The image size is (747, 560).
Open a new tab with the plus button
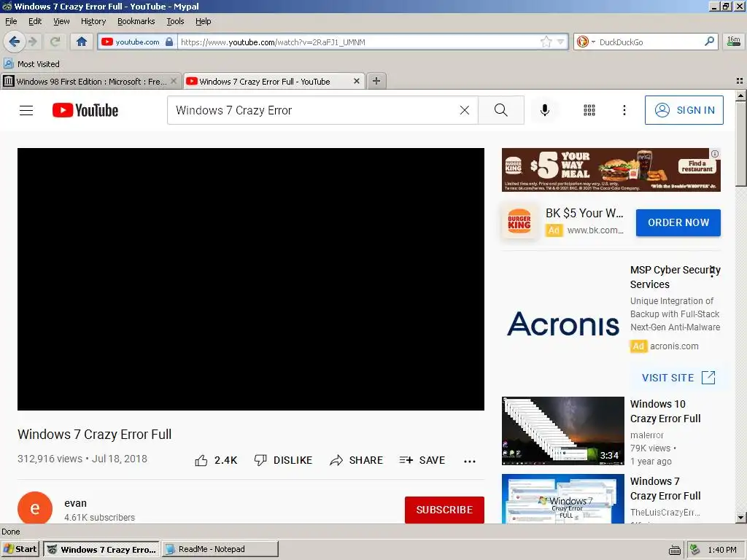point(376,81)
